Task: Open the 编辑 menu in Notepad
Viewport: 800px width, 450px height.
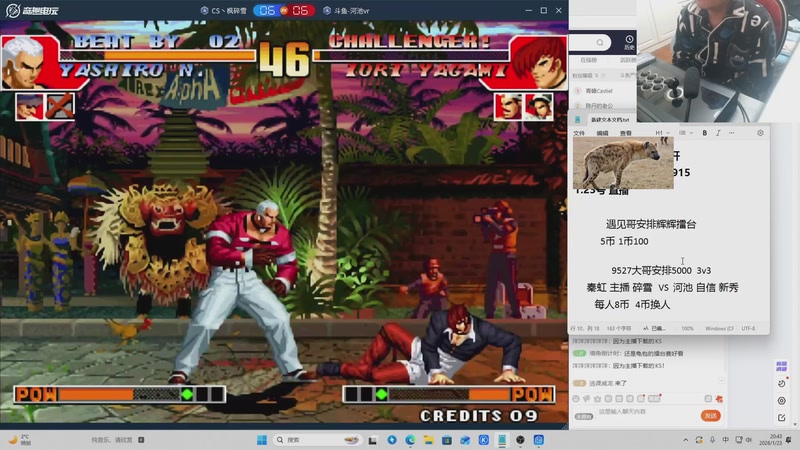Action: click(603, 133)
